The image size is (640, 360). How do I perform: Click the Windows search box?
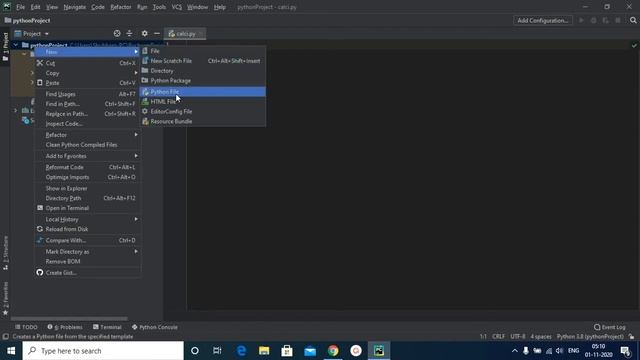103,351
